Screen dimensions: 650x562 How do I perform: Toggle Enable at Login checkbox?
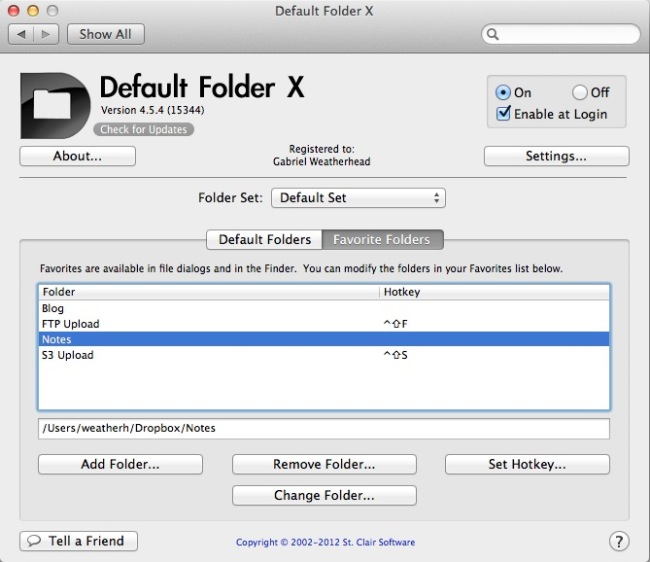[x=503, y=113]
